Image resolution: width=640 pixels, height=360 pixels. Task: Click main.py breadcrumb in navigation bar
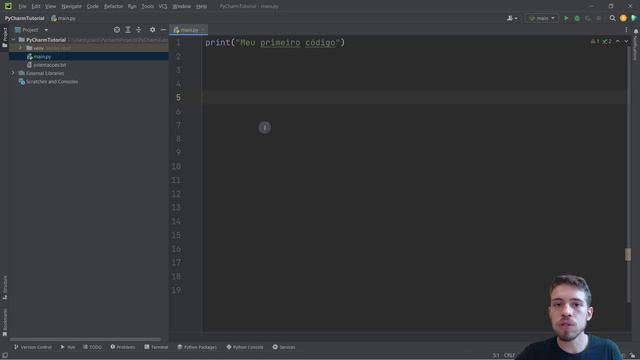(63, 18)
